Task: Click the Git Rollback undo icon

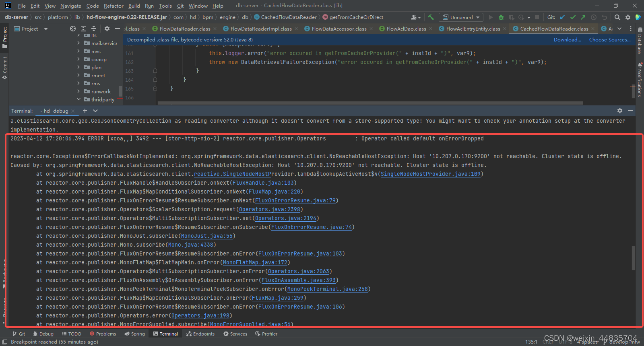Action: 604,17
